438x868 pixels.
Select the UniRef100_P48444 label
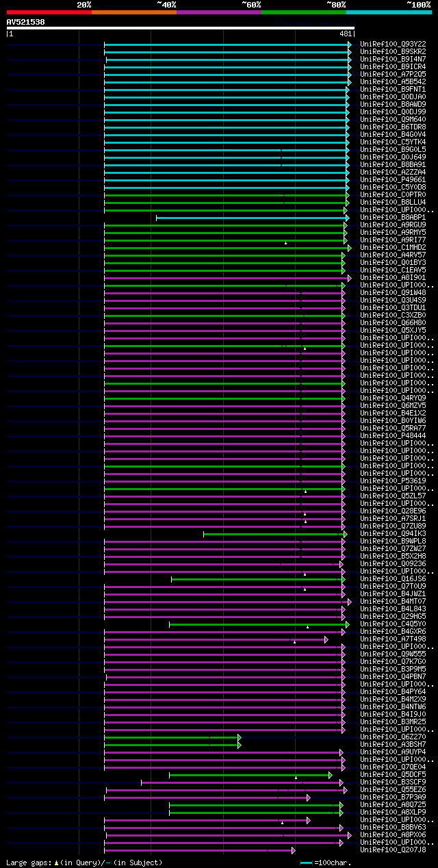[x=393, y=435]
